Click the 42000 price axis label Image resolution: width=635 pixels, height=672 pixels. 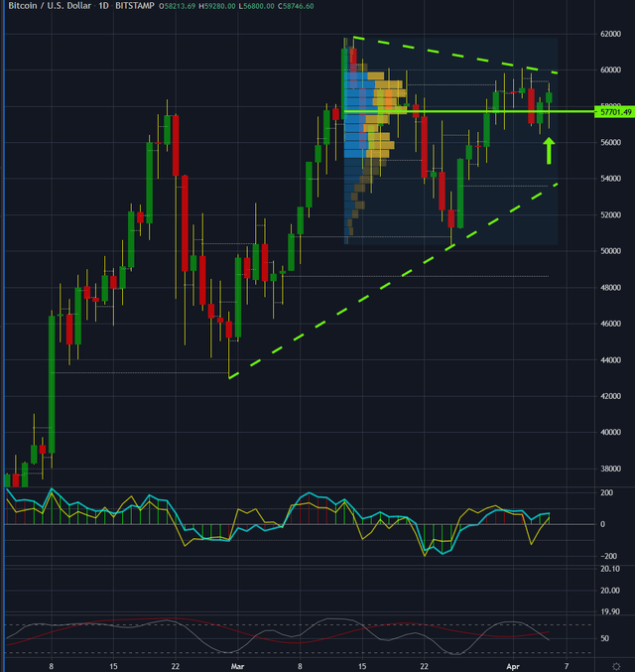click(x=610, y=396)
